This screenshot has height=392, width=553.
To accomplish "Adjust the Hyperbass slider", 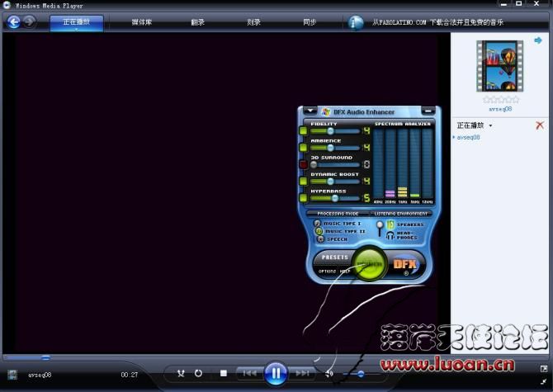I will pos(335,198).
